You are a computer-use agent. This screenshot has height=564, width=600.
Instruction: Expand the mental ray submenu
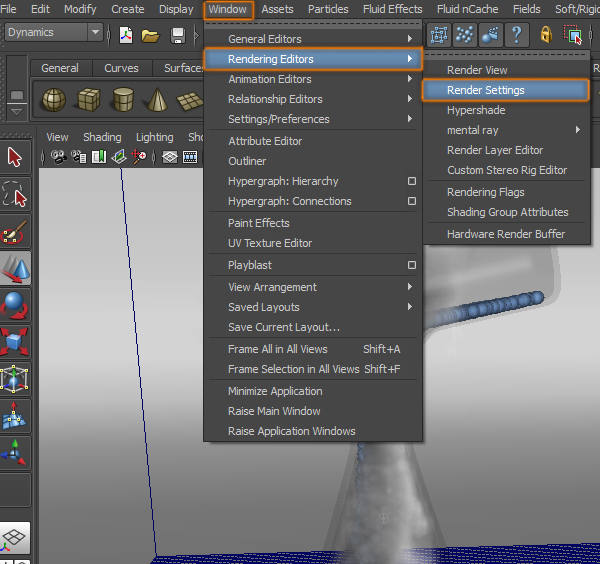pyautogui.click(x=512, y=130)
